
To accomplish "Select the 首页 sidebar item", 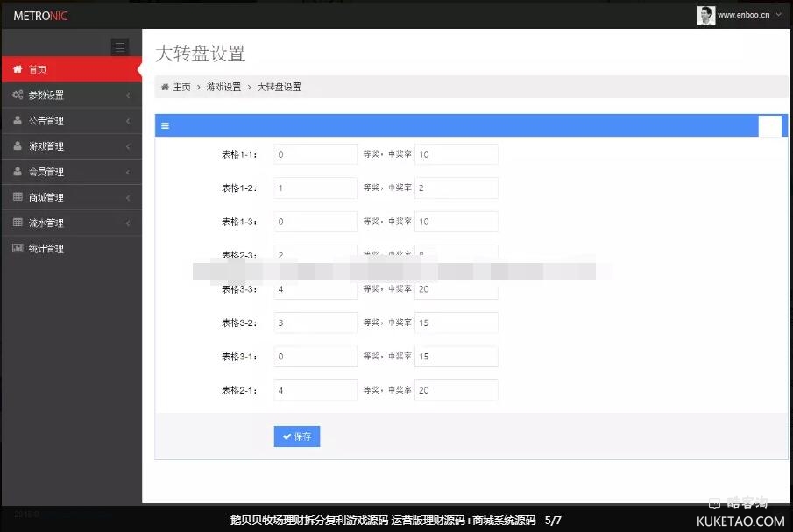I will click(71, 69).
